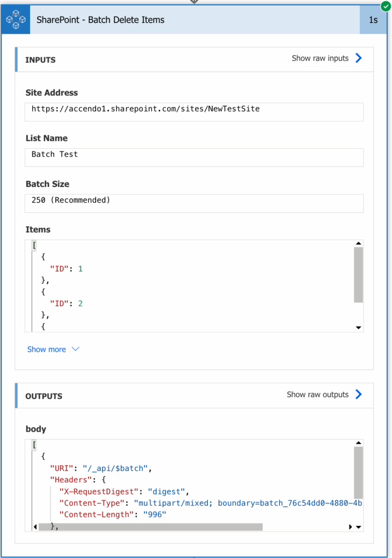This screenshot has height=558, width=392.
Task: Click the body box horizontal scroll left arrow
Action: click(x=36, y=527)
